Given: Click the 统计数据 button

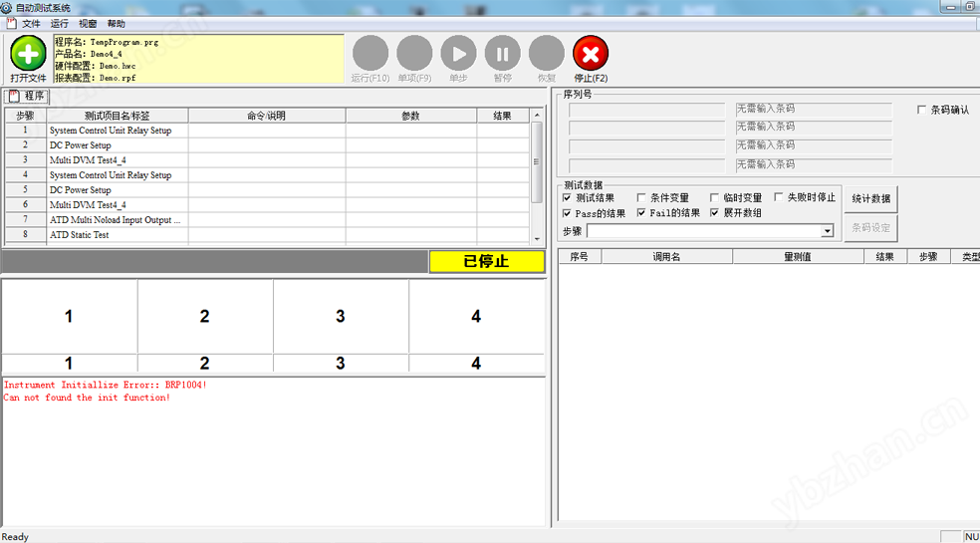Looking at the screenshot, I should tap(872, 198).
